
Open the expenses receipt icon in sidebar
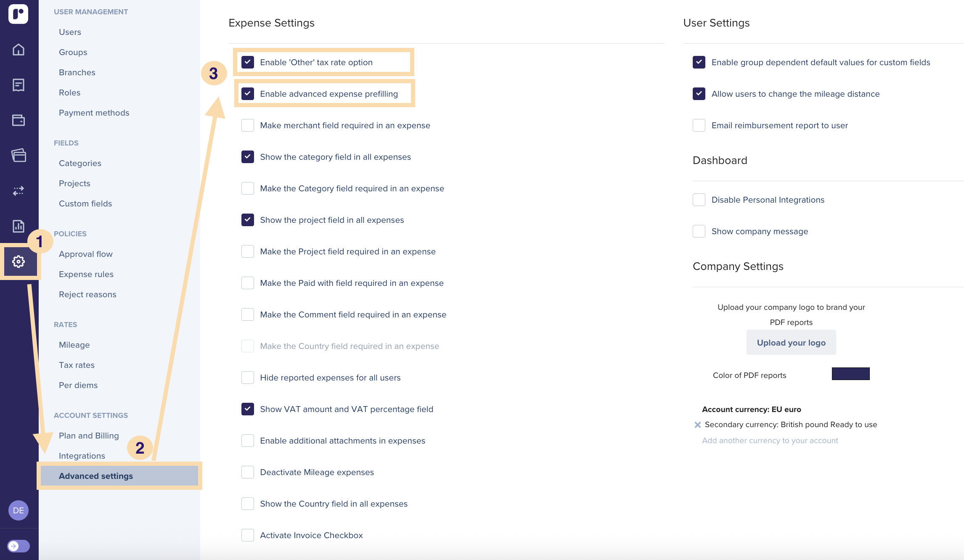pyautogui.click(x=19, y=85)
